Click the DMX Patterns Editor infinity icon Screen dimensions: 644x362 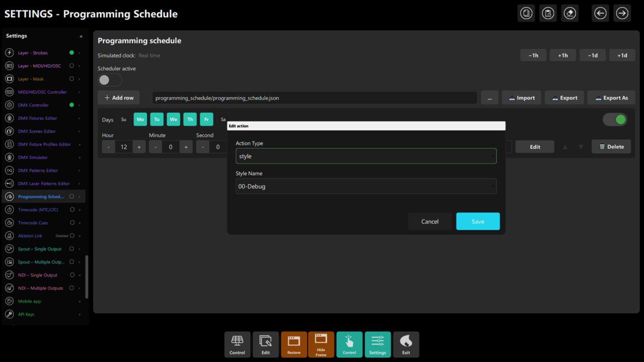click(x=9, y=171)
